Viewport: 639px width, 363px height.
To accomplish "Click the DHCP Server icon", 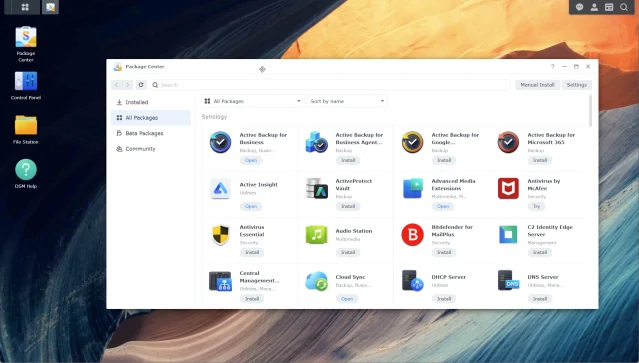I will (x=412, y=281).
